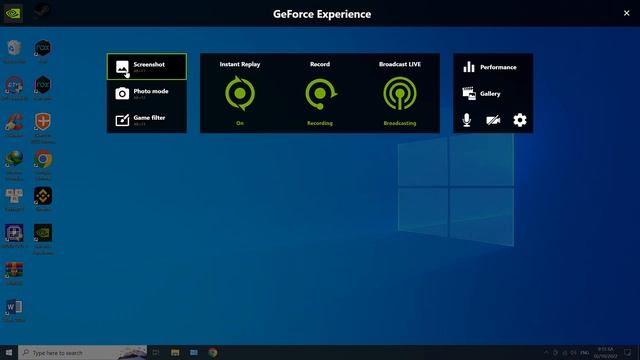This screenshot has height=360, width=640.
Task: Click the 'Recording' status text
Action: (x=320, y=123)
